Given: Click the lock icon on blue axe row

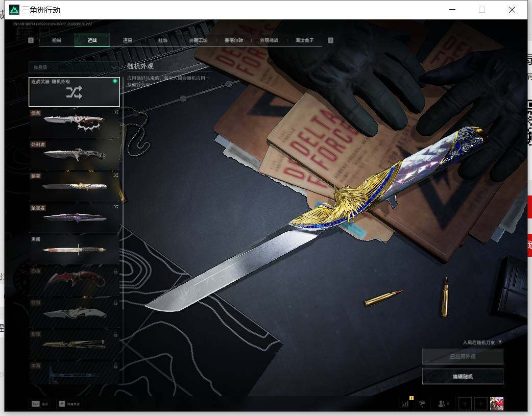Looking at the screenshot, I should (x=116, y=366).
